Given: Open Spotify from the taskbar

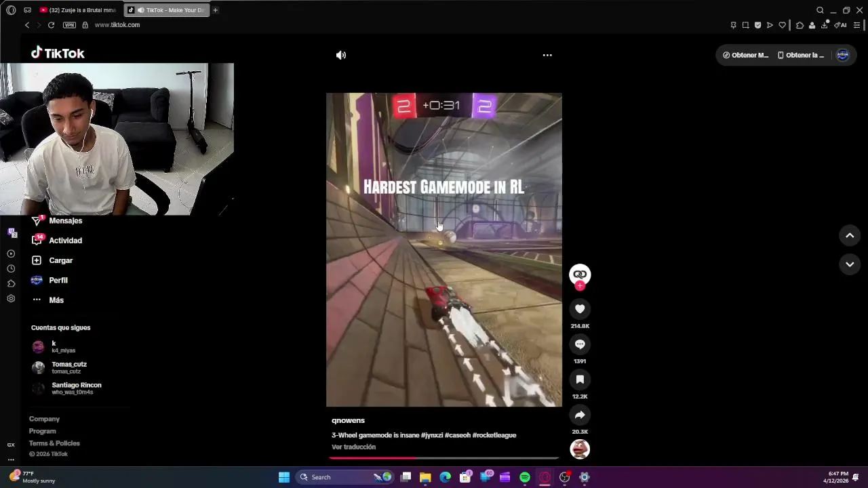Looking at the screenshot, I should point(524,477).
